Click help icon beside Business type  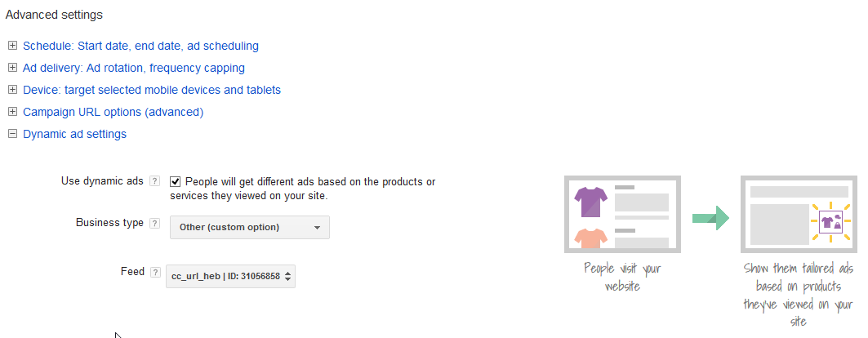click(155, 224)
